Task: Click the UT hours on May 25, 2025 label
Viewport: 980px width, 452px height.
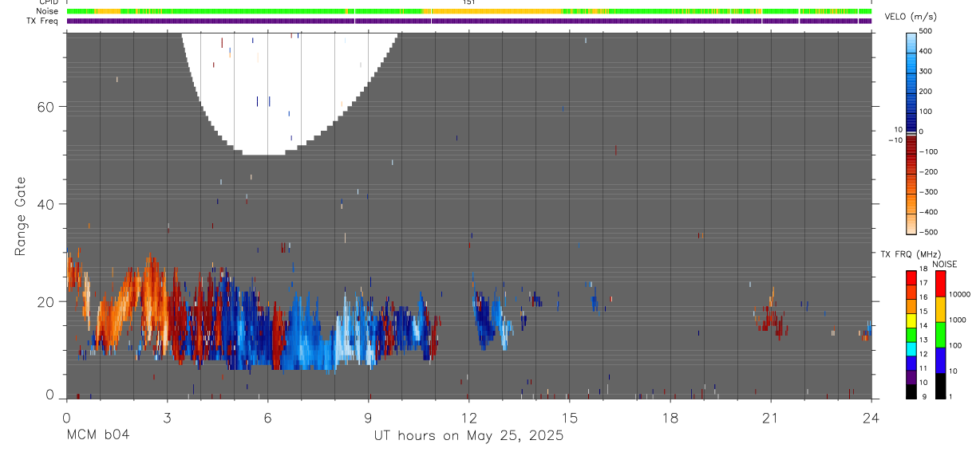Action: [x=468, y=436]
